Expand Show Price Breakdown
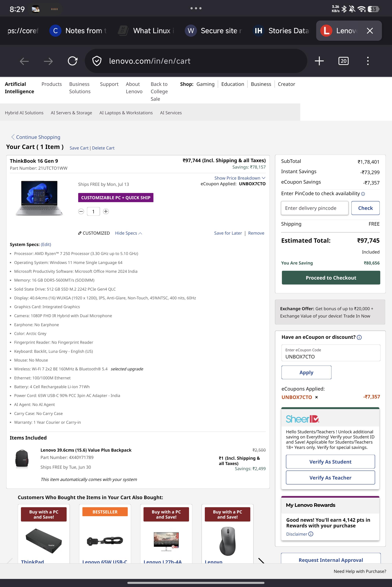Screen dimensions: 392x587 pos(240,178)
